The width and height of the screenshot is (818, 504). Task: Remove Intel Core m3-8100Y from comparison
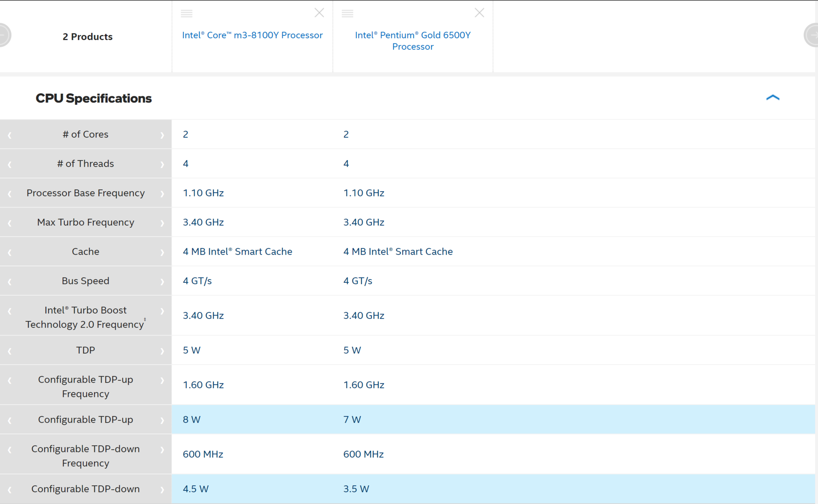click(319, 13)
